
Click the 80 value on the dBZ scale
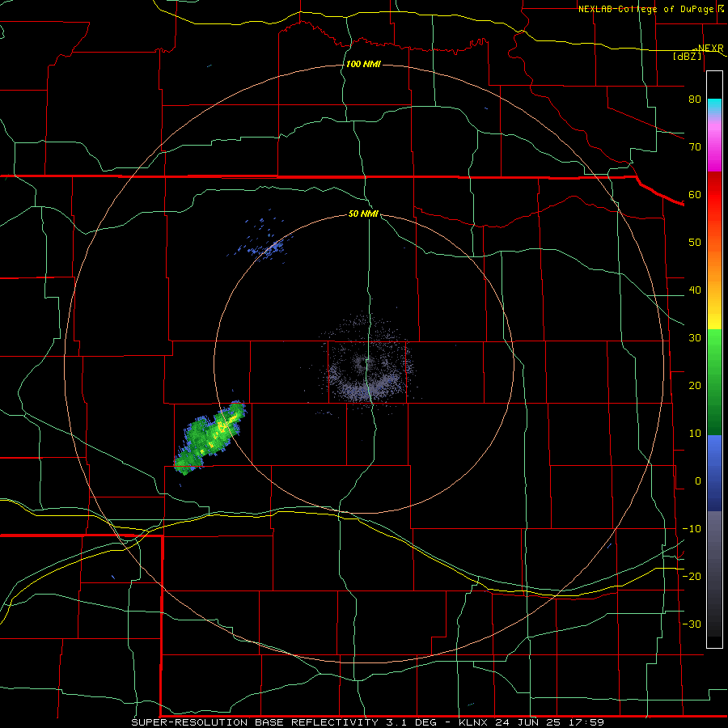pyautogui.click(x=695, y=99)
